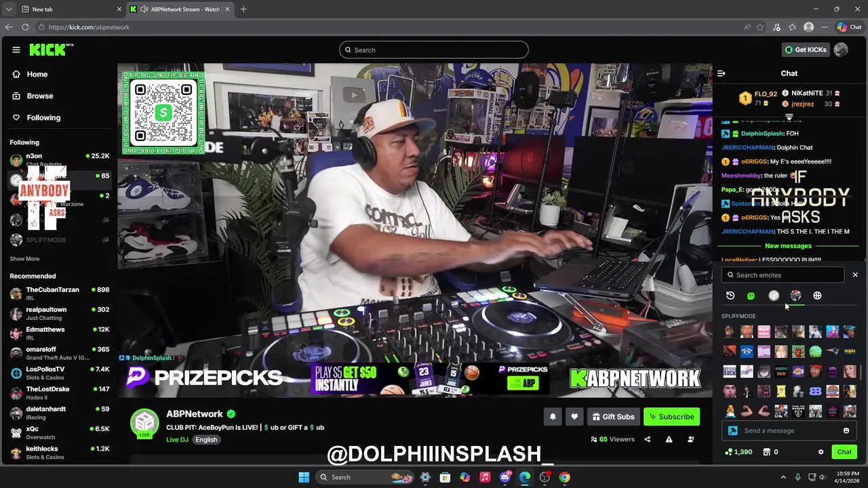The height and width of the screenshot is (488, 868).
Task: Click the read aloud icon in address bar
Action: [747, 27]
